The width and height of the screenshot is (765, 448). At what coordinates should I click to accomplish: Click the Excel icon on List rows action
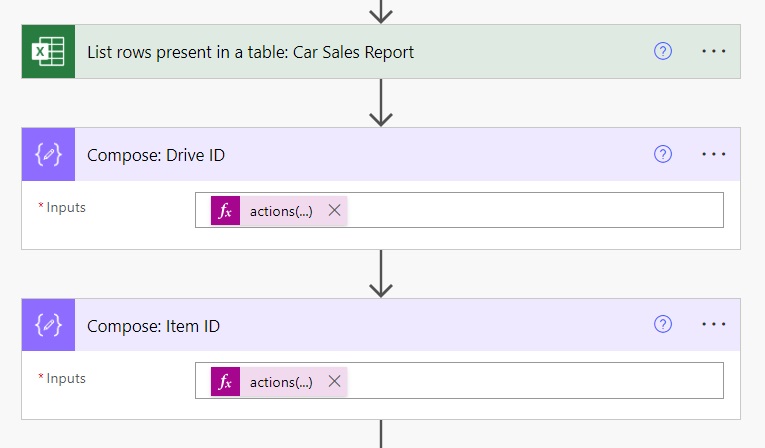coord(48,51)
